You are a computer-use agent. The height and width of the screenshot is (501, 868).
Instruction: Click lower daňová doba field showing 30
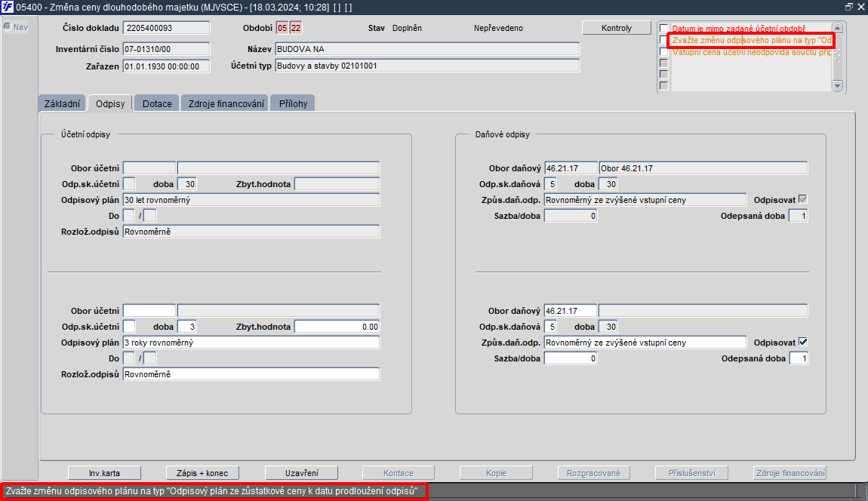pyautogui.click(x=608, y=327)
